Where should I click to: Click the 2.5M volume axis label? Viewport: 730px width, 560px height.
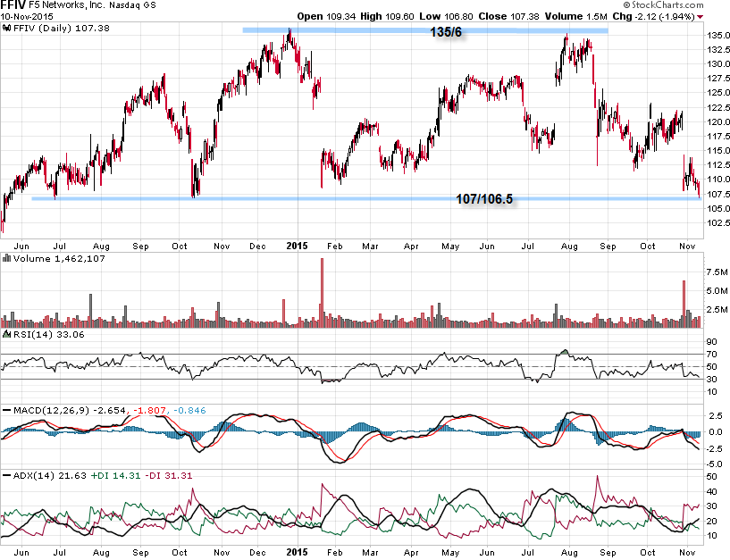[717, 309]
